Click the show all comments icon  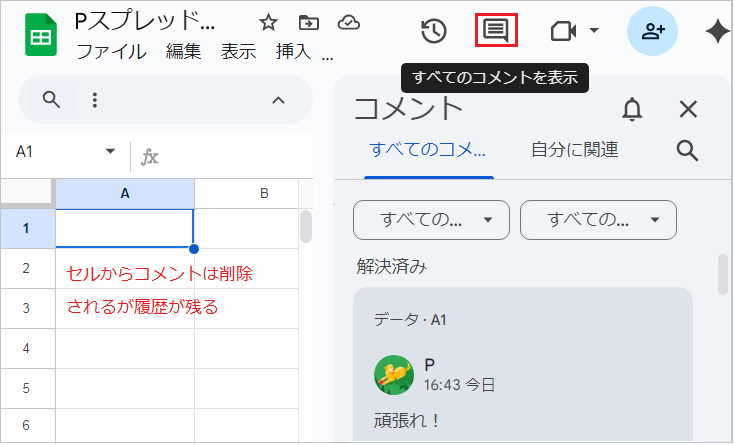click(495, 30)
